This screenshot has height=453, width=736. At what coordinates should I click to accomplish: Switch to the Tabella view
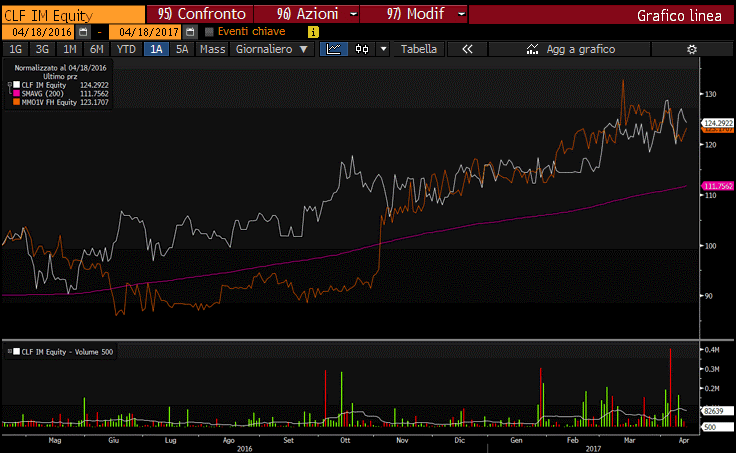(x=418, y=49)
